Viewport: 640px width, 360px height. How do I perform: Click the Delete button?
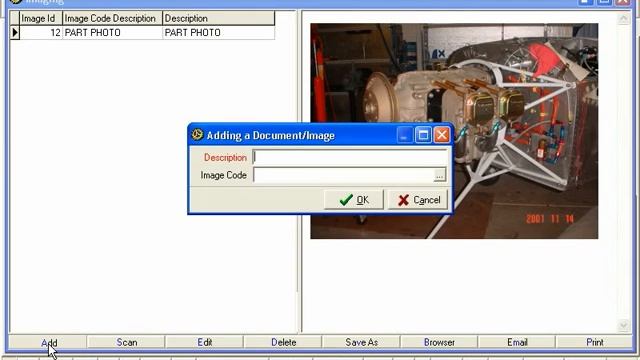tap(283, 342)
